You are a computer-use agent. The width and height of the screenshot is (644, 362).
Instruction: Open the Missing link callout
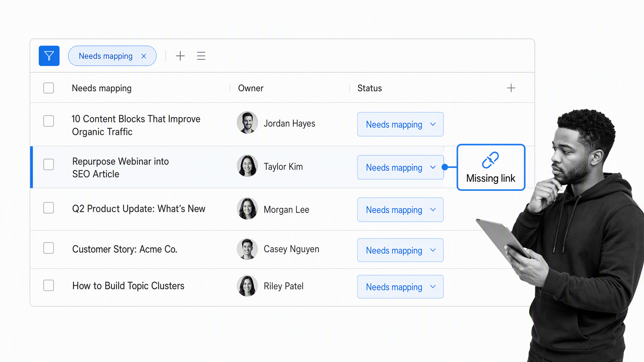491,167
